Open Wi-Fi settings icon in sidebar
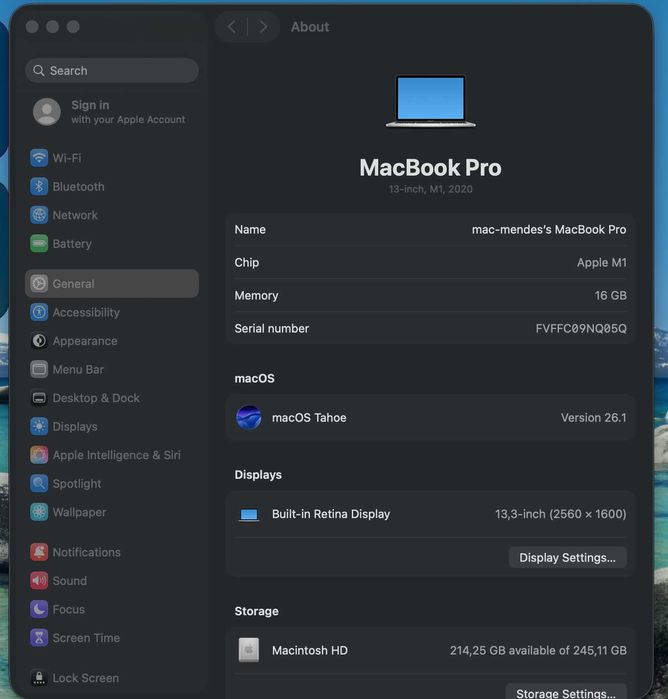Screen dimensions: 668x699 [x=39, y=158]
